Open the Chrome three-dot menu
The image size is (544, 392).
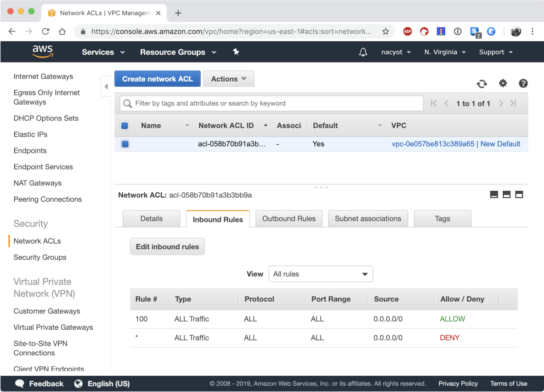coord(532,32)
